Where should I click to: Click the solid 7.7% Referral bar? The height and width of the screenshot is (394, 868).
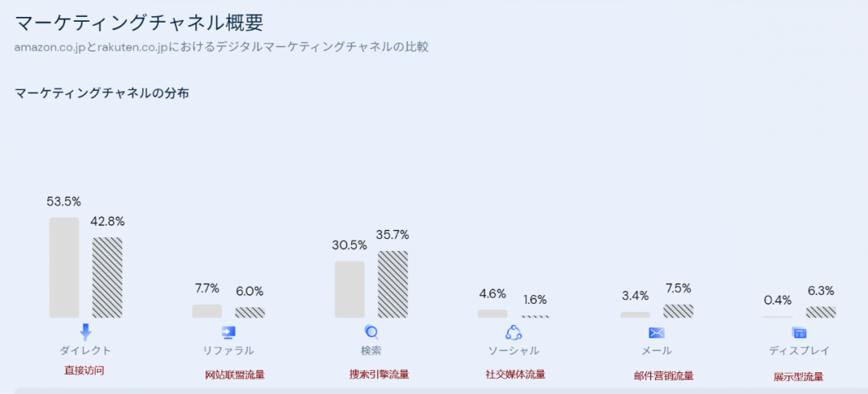(207, 310)
